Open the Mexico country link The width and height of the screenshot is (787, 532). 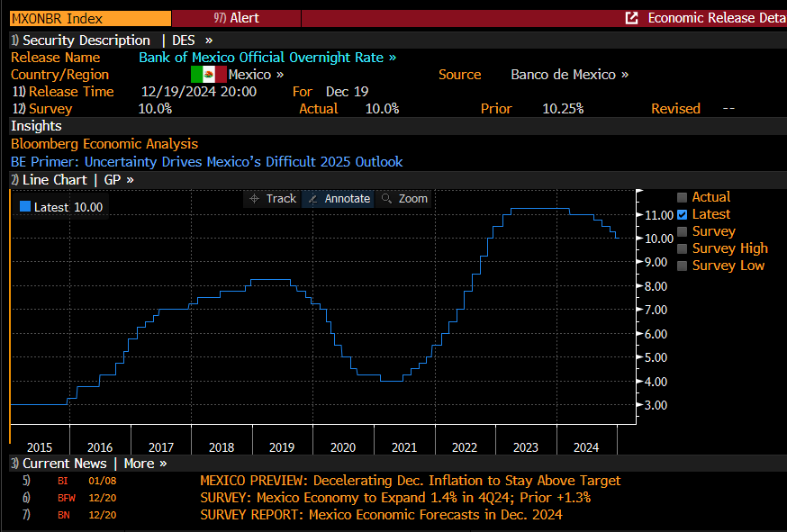click(256, 75)
